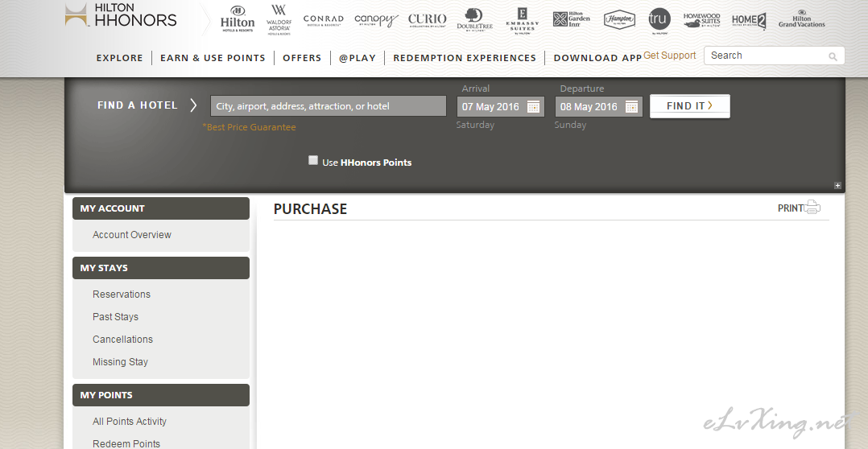Go to Account Overview
868x449 pixels.
(x=132, y=235)
